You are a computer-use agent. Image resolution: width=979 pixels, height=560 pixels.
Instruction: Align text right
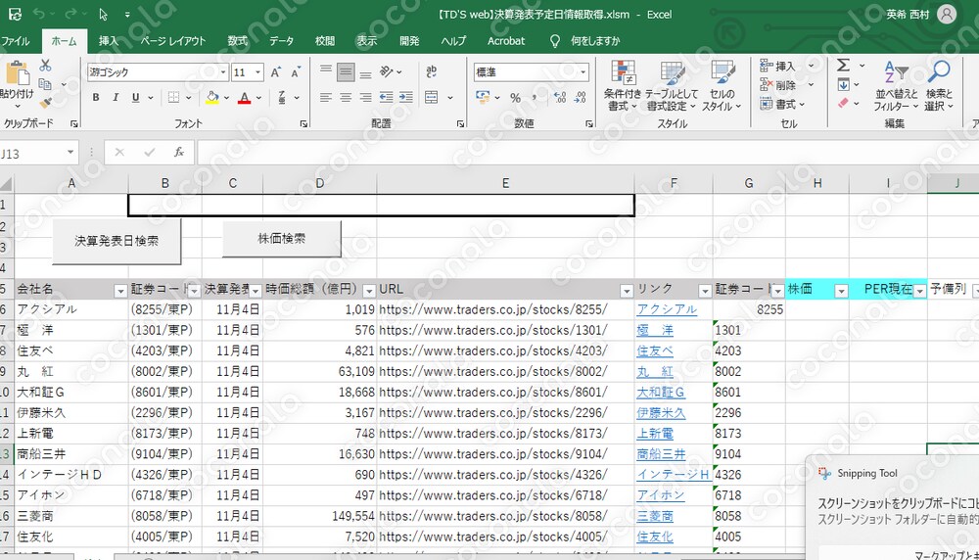(365, 97)
